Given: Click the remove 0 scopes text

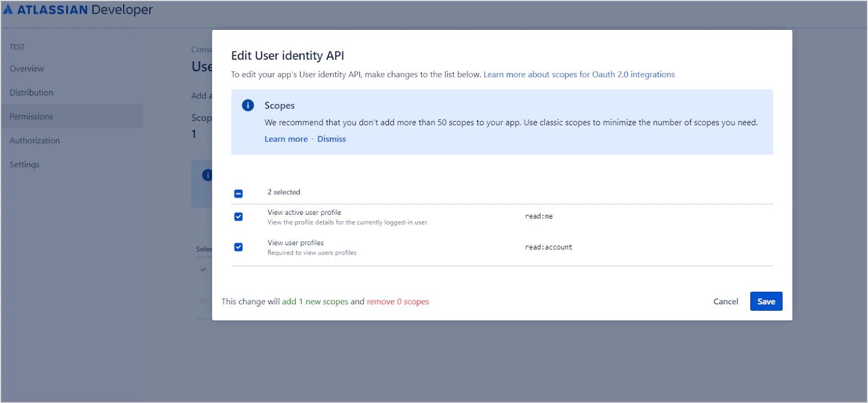Looking at the screenshot, I should 398,302.
